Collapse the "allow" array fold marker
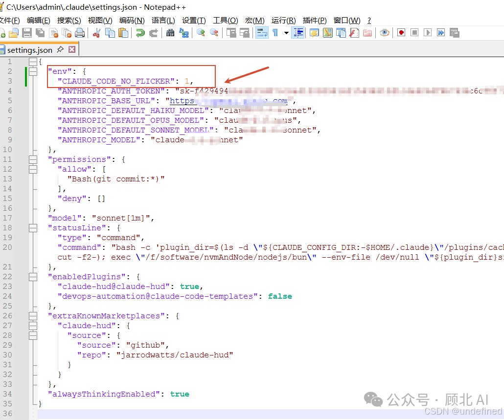Image resolution: width=504 pixels, height=420 pixels. click(x=33, y=169)
